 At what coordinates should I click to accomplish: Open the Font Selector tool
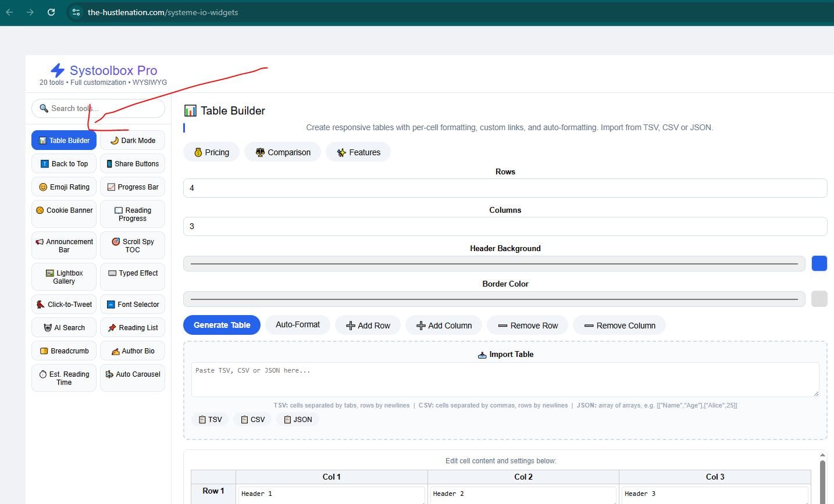point(133,304)
